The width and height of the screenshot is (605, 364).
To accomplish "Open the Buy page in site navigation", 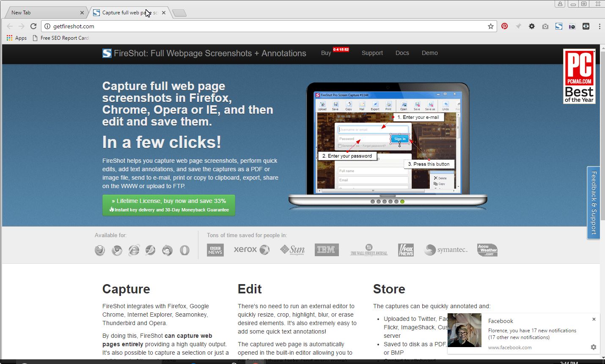I will (326, 53).
